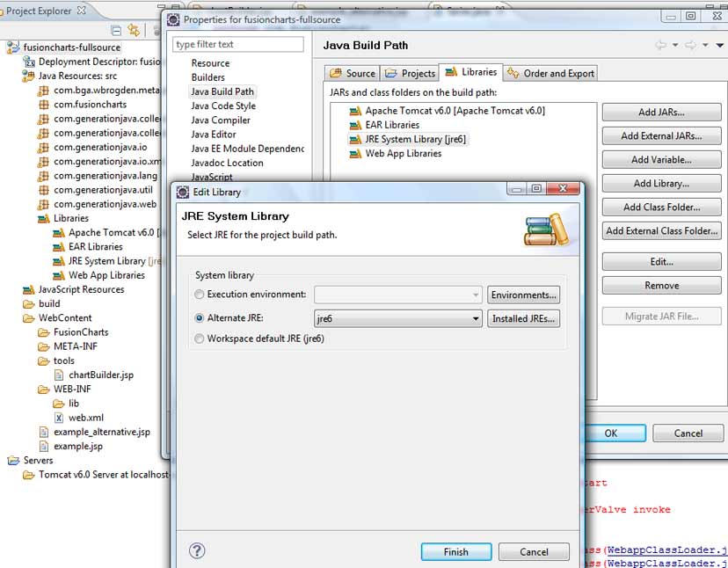Click the chartBuilder.jsp file icon
The height and width of the screenshot is (568, 728).
pyautogui.click(x=59, y=375)
